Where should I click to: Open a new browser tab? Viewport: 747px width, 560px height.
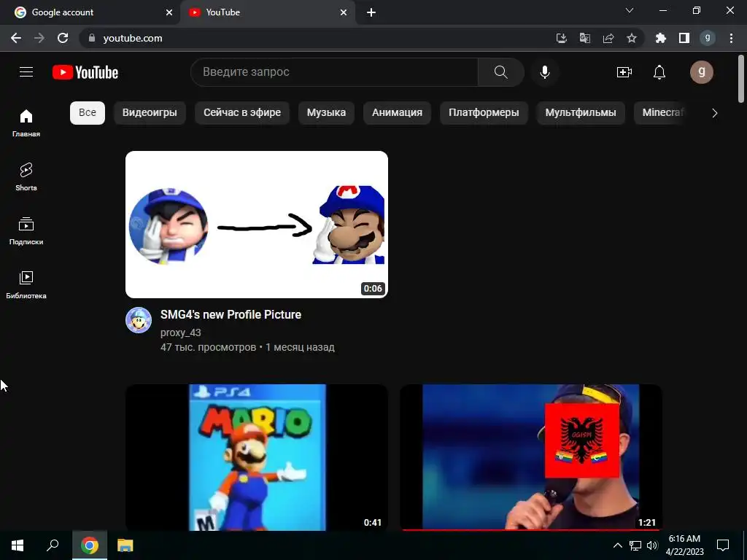click(x=371, y=12)
